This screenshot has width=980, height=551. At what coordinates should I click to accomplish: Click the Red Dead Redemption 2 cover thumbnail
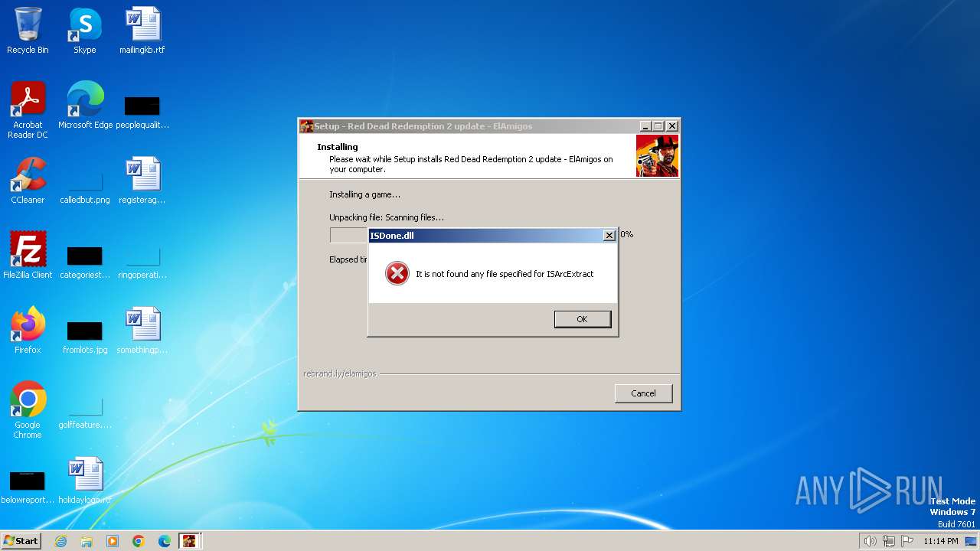point(657,155)
